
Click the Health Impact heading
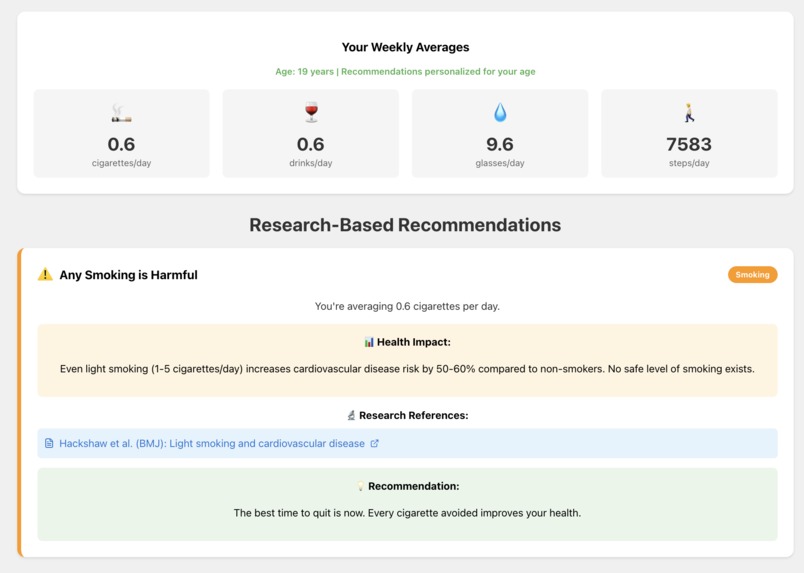(x=414, y=342)
